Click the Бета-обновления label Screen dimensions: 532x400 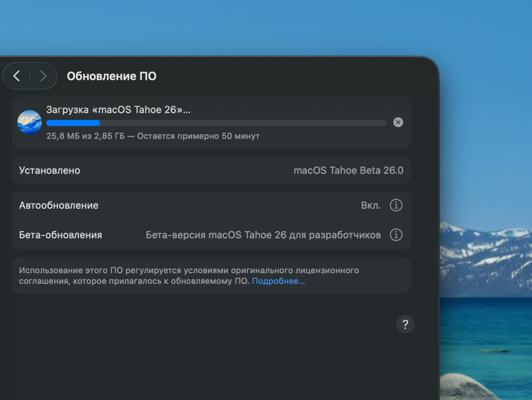(x=61, y=235)
